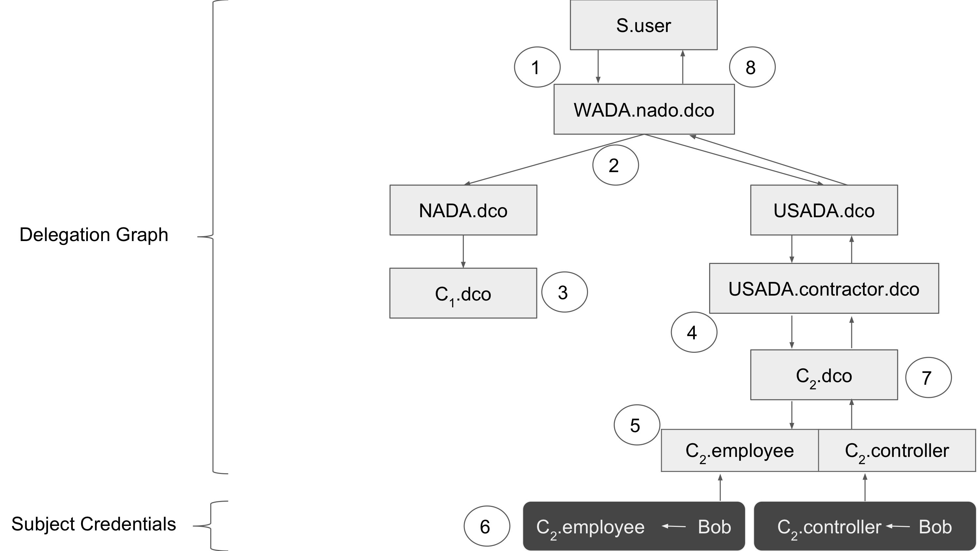This screenshot has width=980, height=551.
Task: Click the Delegation Graph label
Action: [93, 235]
